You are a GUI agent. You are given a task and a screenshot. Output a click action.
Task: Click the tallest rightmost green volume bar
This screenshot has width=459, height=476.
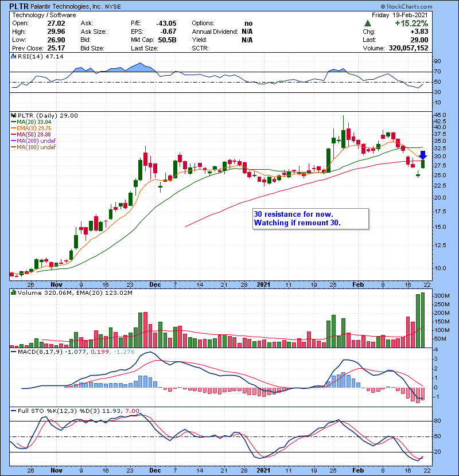[423, 320]
